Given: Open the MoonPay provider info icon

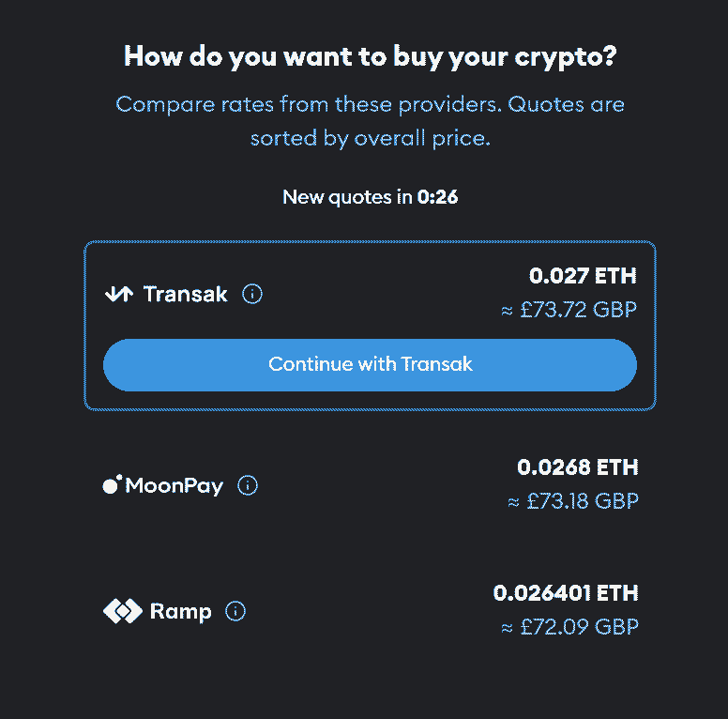Looking at the screenshot, I should point(248,485).
